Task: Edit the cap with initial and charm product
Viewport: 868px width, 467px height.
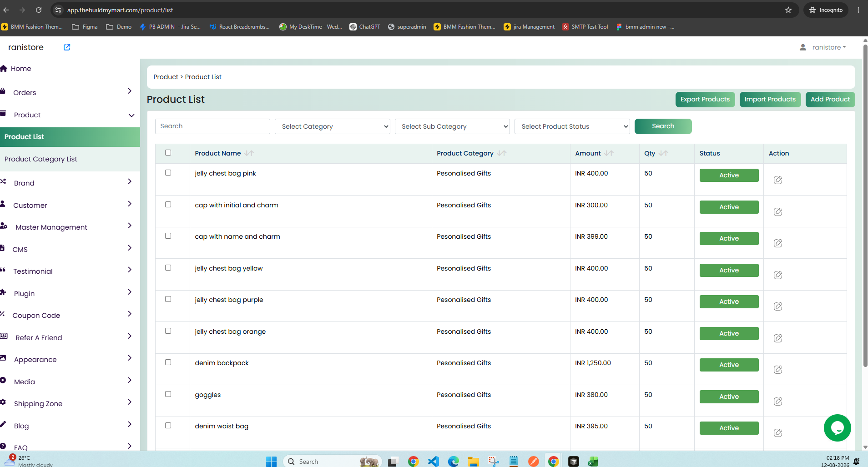Action: [x=778, y=212]
